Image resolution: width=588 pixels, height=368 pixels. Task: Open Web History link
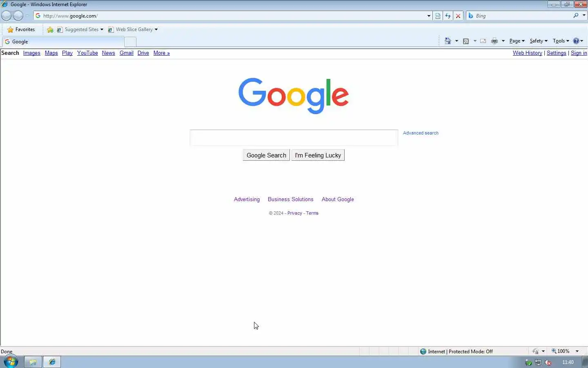coord(528,53)
